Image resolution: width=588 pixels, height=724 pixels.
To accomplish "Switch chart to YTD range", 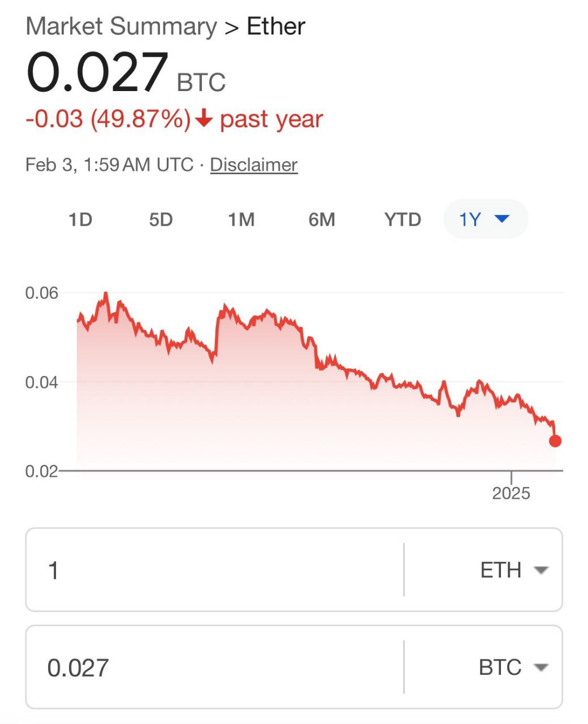I will [x=403, y=219].
